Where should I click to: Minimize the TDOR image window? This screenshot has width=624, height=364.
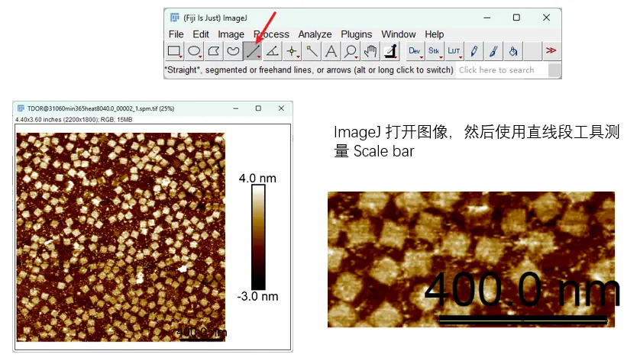(236, 108)
